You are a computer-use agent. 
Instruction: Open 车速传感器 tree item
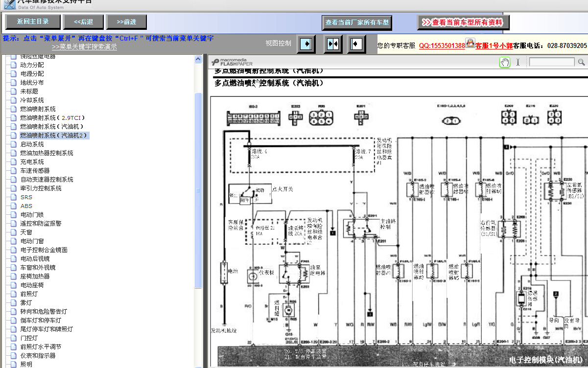point(35,170)
